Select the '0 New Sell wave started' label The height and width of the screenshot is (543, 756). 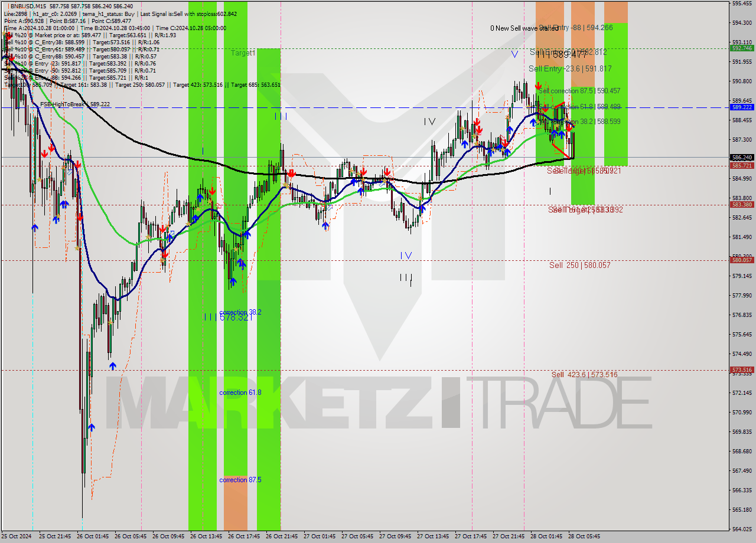coord(524,28)
